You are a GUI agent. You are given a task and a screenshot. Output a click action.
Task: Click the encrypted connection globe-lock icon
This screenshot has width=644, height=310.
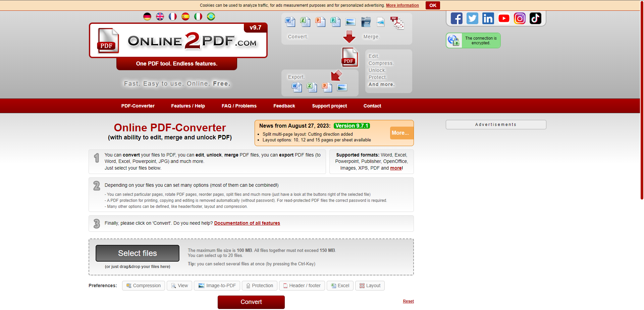[454, 41]
